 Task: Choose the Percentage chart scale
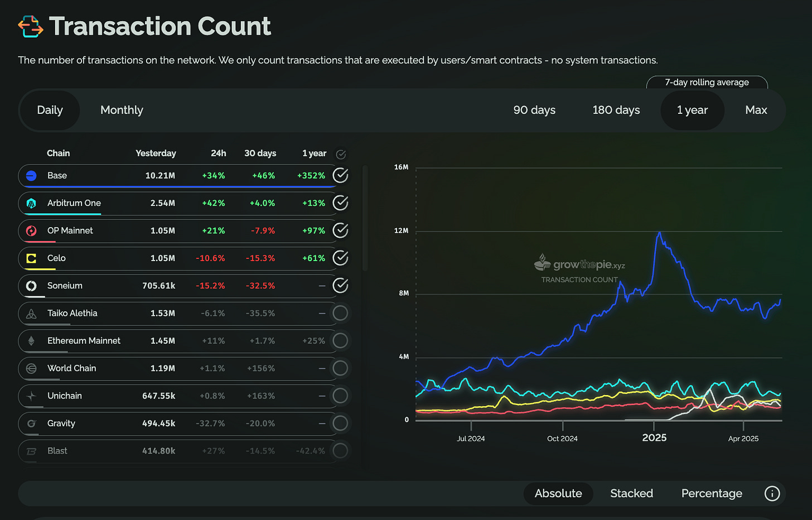[x=712, y=493]
